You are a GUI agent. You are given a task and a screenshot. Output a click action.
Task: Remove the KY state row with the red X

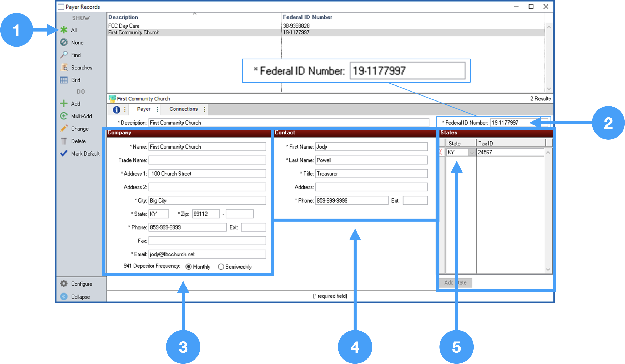point(441,152)
